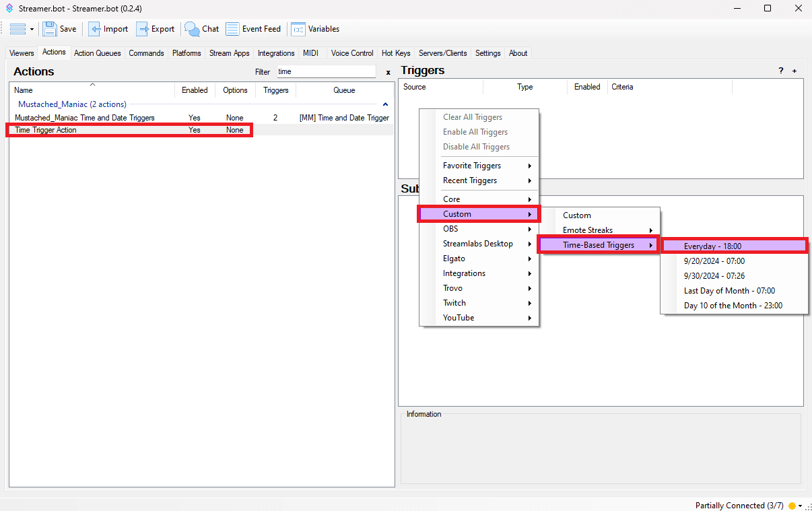Click the main menu list icon
The width and height of the screenshot is (812, 511).
pos(18,29)
